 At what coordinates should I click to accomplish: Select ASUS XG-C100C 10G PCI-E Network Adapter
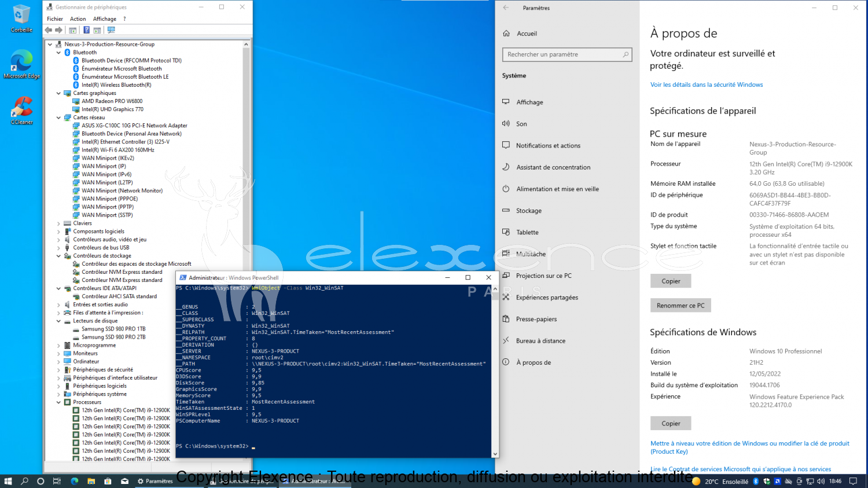click(x=134, y=126)
